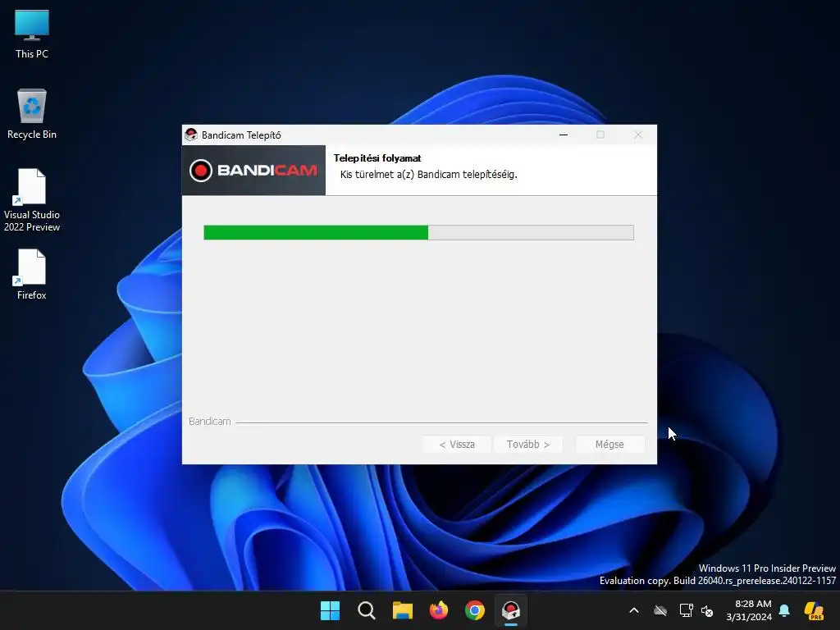The height and width of the screenshot is (630, 840).
Task: Open the Recycle Bin desktop icon
Action: [x=32, y=114]
